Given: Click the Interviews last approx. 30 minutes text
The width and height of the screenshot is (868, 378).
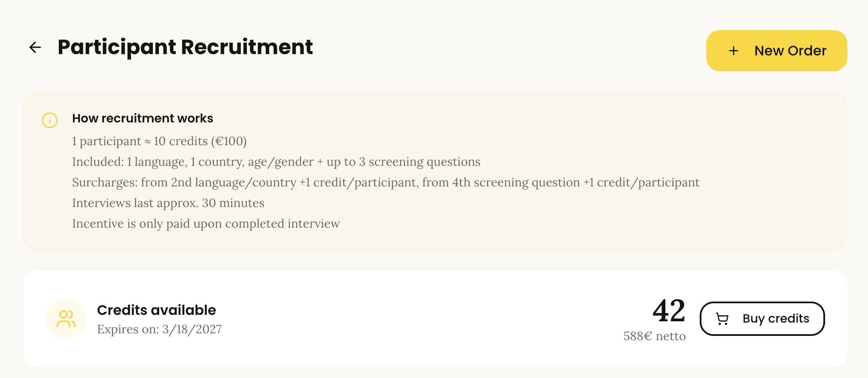Looking at the screenshot, I should pos(168,203).
